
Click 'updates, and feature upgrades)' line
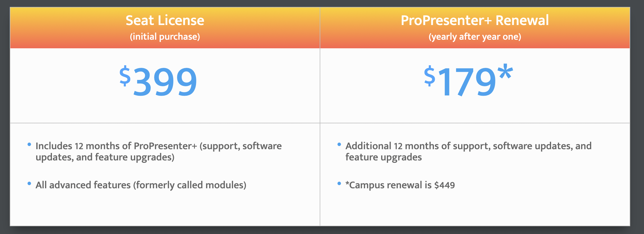pyautogui.click(x=105, y=157)
